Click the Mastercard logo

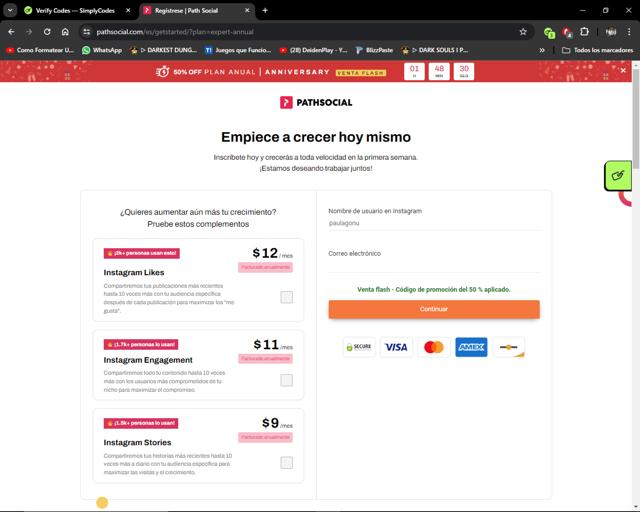point(434,347)
